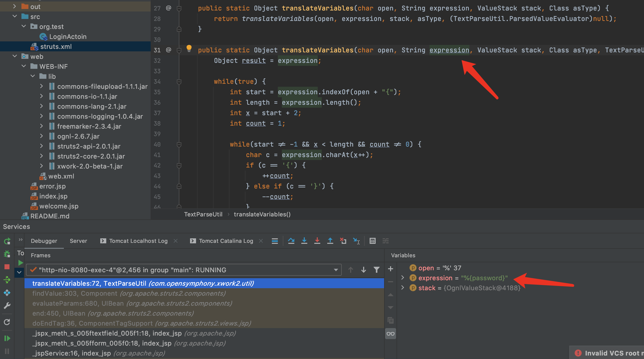The height and width of the screenshot is (359, 644).
Task: Select the Tomcat Localhost Log tab
Action: click(138, 241)
